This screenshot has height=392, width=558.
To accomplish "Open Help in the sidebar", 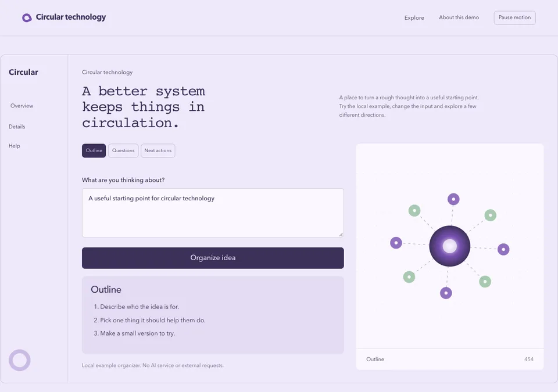I will (14, 146).
